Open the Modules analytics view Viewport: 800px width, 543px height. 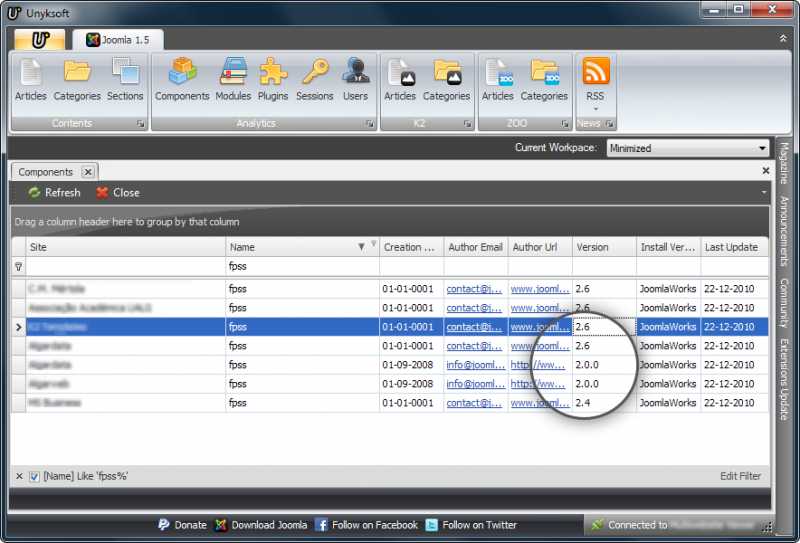(x=233, y=80)
